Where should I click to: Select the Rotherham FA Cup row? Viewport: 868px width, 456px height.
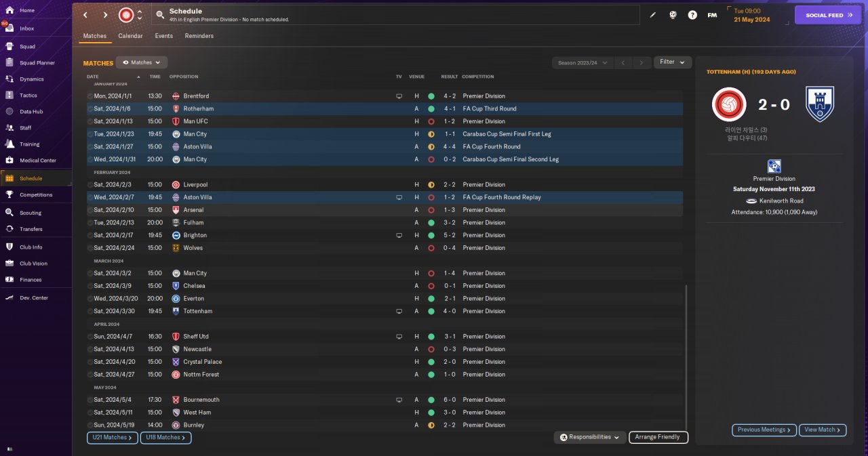pyautogui.click(x=384, y=108)
